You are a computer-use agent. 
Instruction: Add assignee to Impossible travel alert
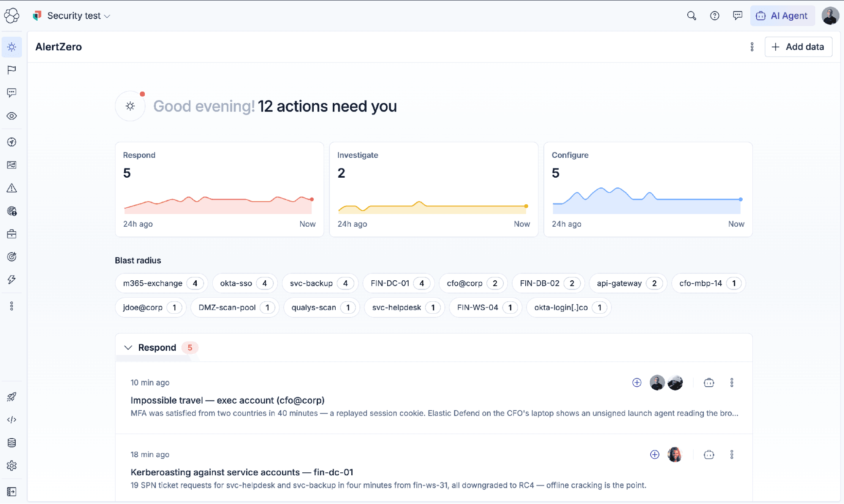pos(637,382)
